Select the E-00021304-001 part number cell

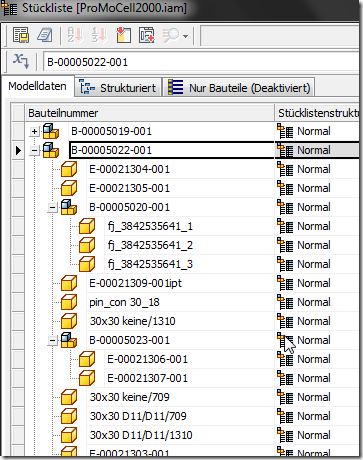click(180, 169)
